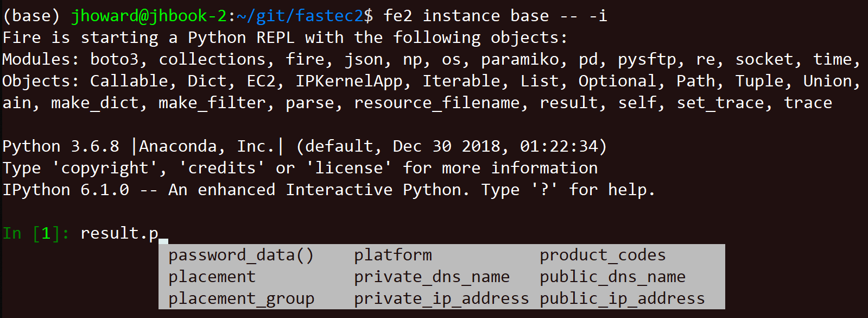This screenshot has width=868, height=318.
Task: Select the platform completion suggestion
Action: coord(393,255)
